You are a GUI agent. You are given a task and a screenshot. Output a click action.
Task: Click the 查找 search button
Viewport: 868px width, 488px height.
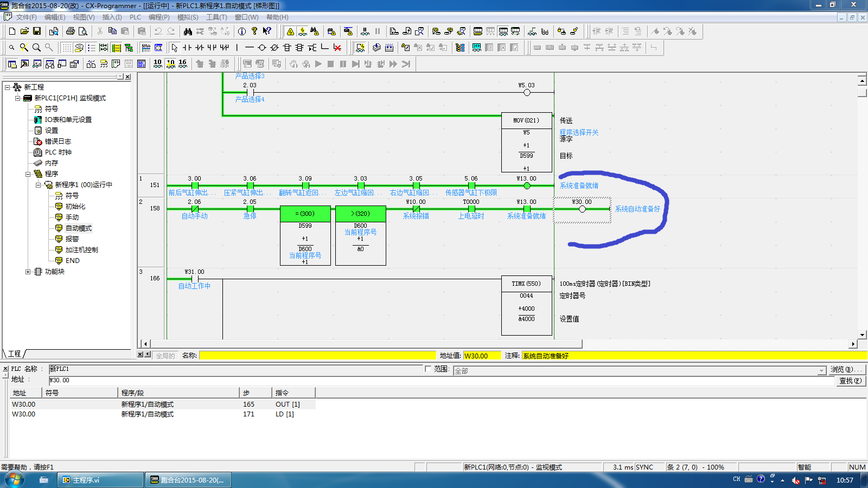click(x=850, y=381)
